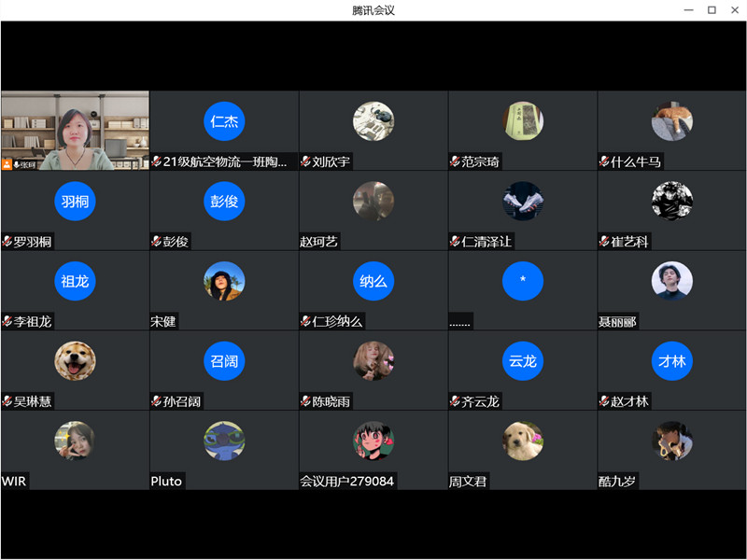The width and height of the screenshot is (747, 560).
Task: Click the muted mic icon beside 刘欣宇
Action: pos(305,162)
